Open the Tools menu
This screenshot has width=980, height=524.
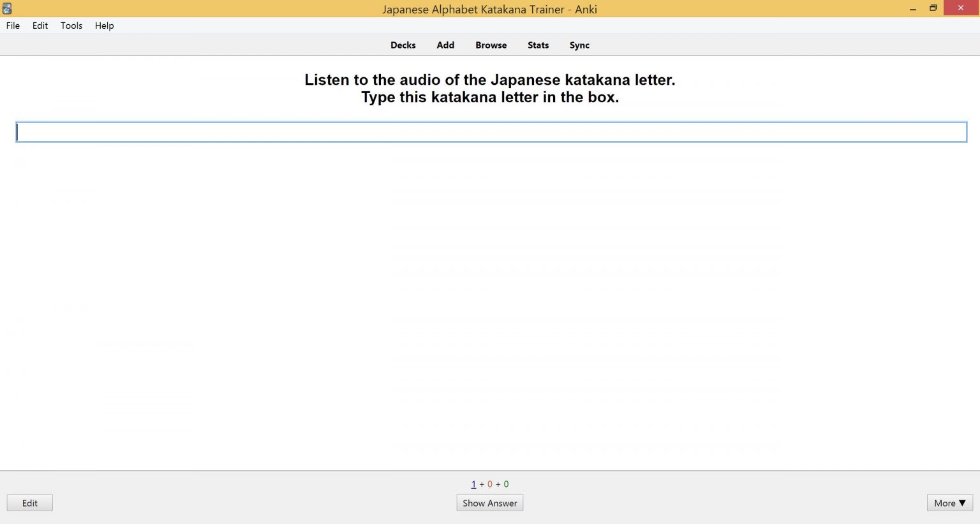coord(71,26)
